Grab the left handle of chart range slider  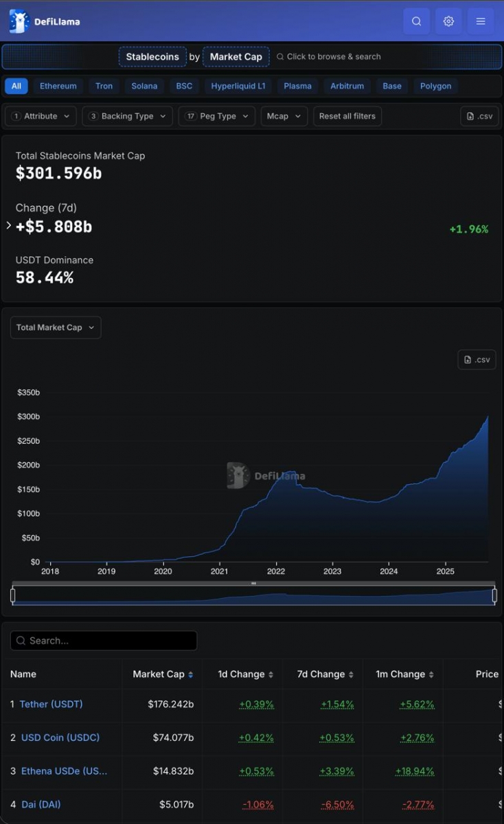pos(13,595)
